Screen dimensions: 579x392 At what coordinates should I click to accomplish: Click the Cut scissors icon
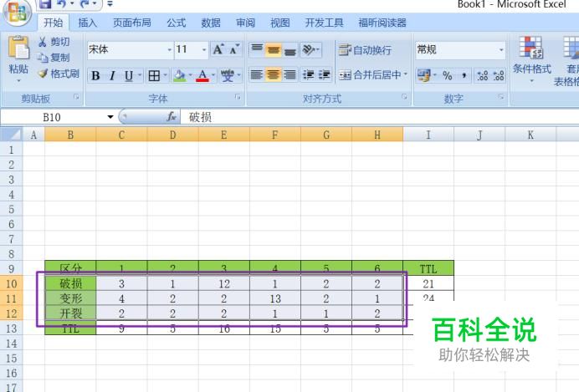pos(43,42)
